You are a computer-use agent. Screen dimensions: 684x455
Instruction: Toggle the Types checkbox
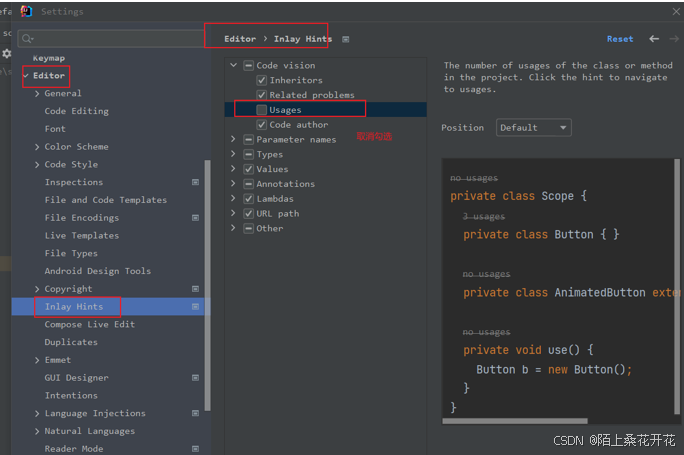(x=249, y=154)
